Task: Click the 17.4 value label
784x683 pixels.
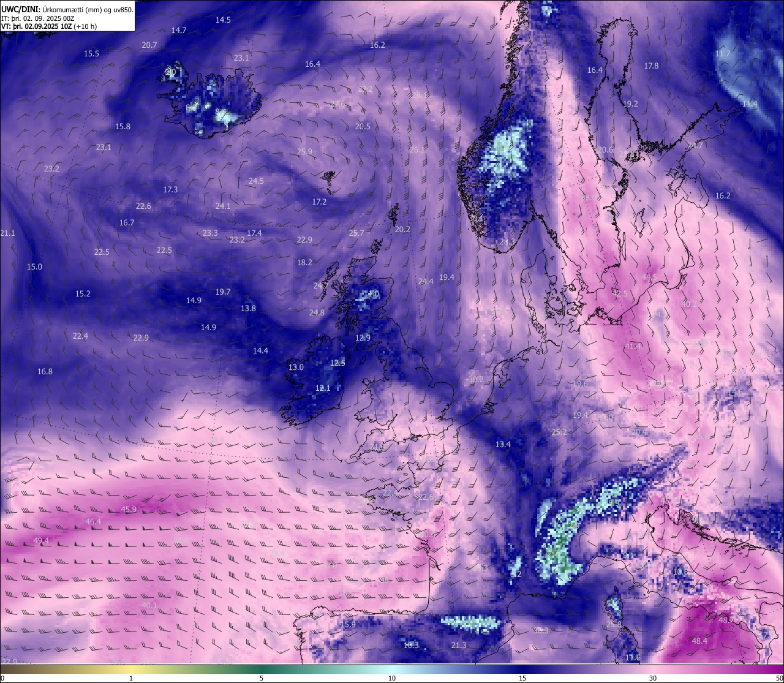Action: 254,233
